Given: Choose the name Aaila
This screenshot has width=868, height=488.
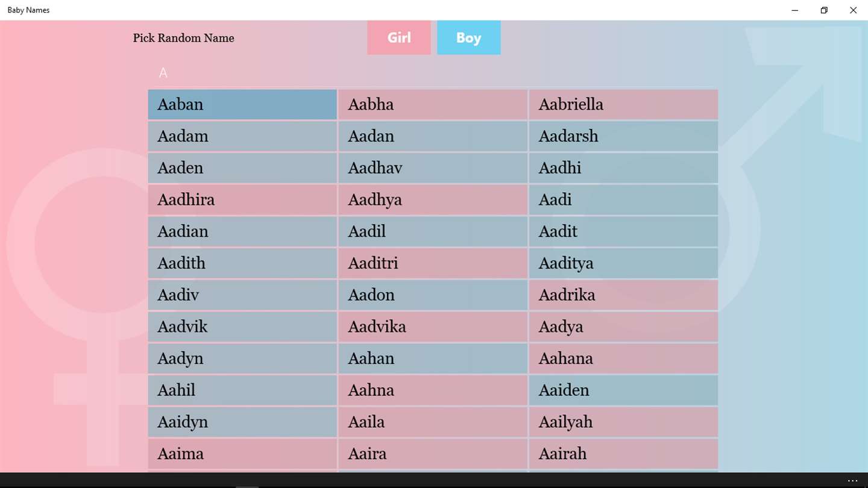Looking at the screenshot, I should coord(432,422).
